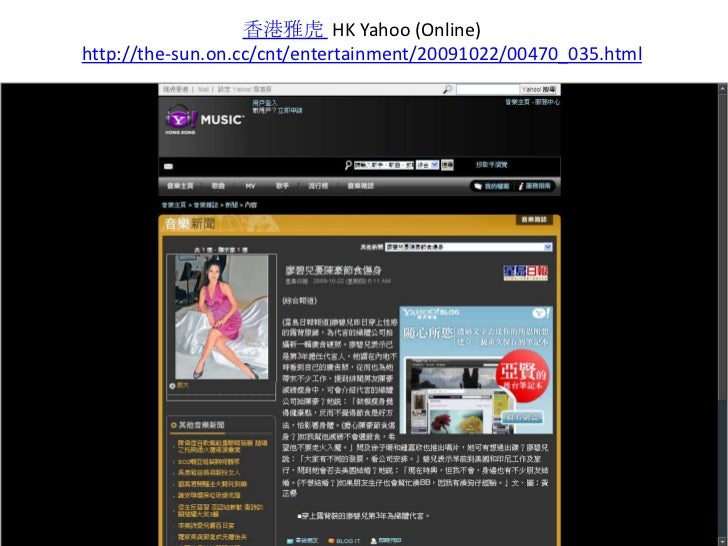Click the Yahoo! Music Hong Kong logo
The height and width of the screenshot is (546, 728).
(x=204, y=119)
